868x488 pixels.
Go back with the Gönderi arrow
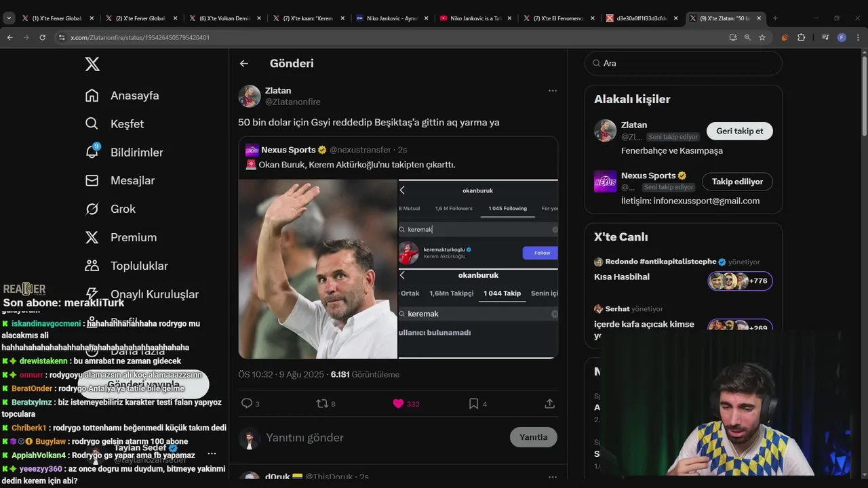244,63
